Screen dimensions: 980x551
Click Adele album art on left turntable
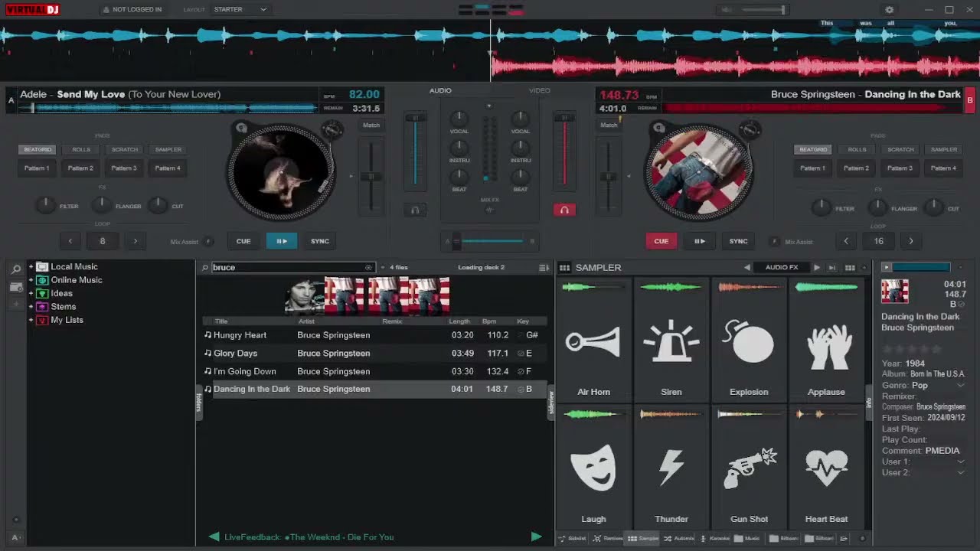click(281, 172)
